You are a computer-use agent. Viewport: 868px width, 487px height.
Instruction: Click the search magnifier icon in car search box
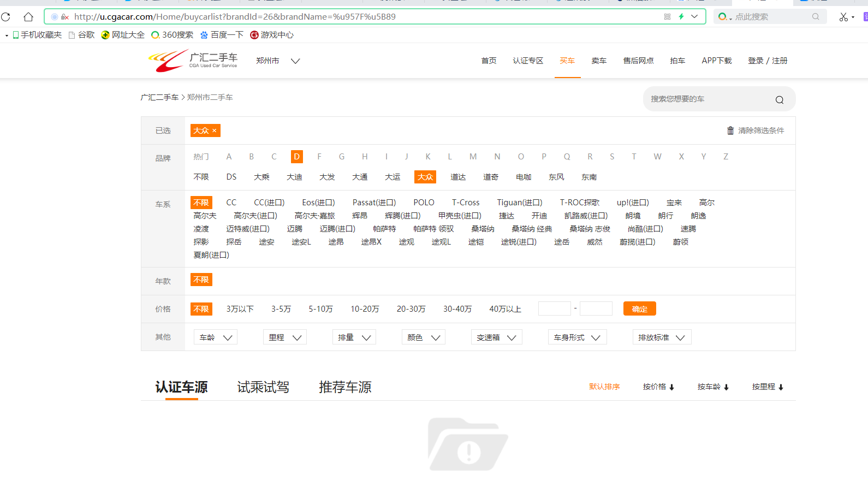(x=779, y=99)
